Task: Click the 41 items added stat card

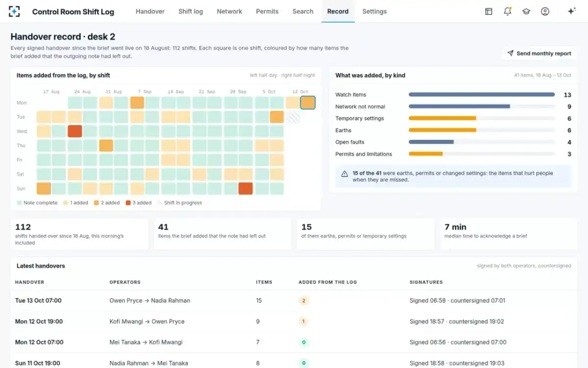Action: pyautogui.click(x=222, y=234)
